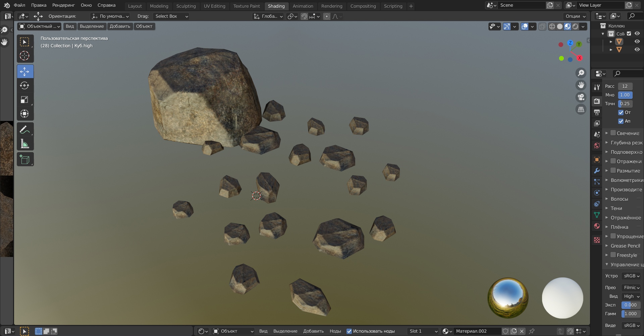This screenshot has width=644, height=336.
Task: Open the 'Файл' menu
Action: pos(19,5)
